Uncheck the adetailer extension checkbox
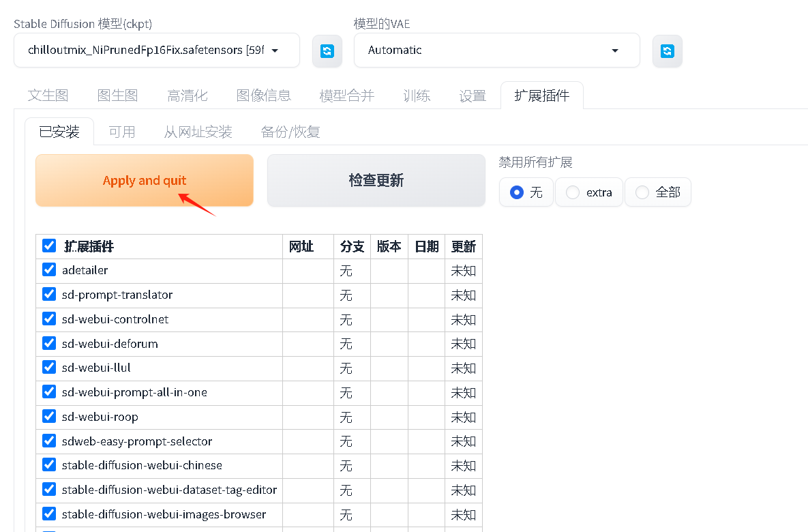 [49, 269]
